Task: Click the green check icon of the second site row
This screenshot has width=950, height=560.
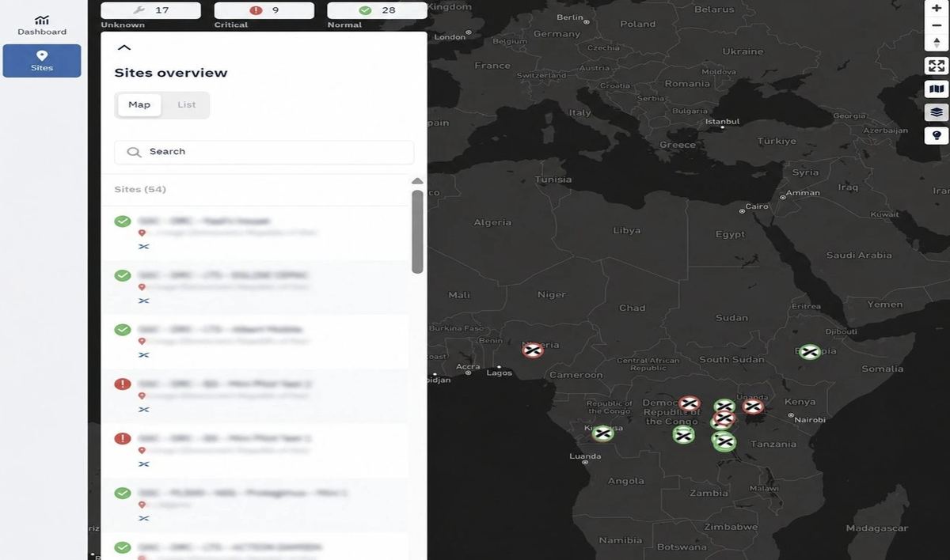Action: click(x=123, y=275)
